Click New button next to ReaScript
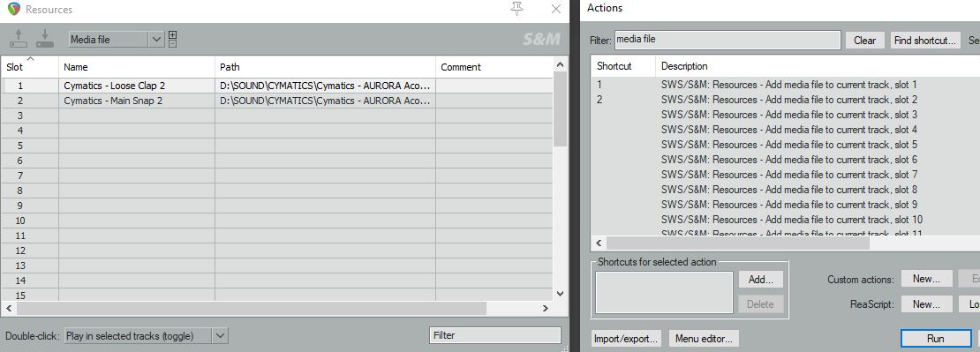Image resolution: width=980 pixels, height=352 pixels. tap(926, 304)
